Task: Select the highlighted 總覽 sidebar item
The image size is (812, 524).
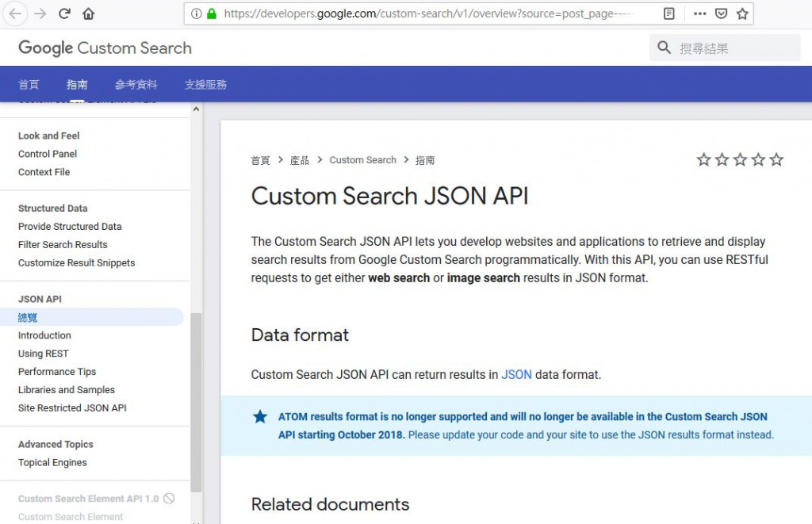Action: 92,317
